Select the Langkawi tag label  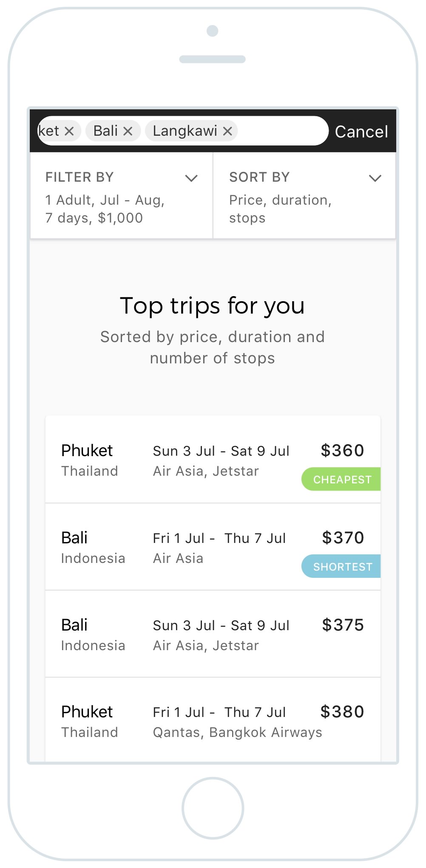tap(185, 131)
